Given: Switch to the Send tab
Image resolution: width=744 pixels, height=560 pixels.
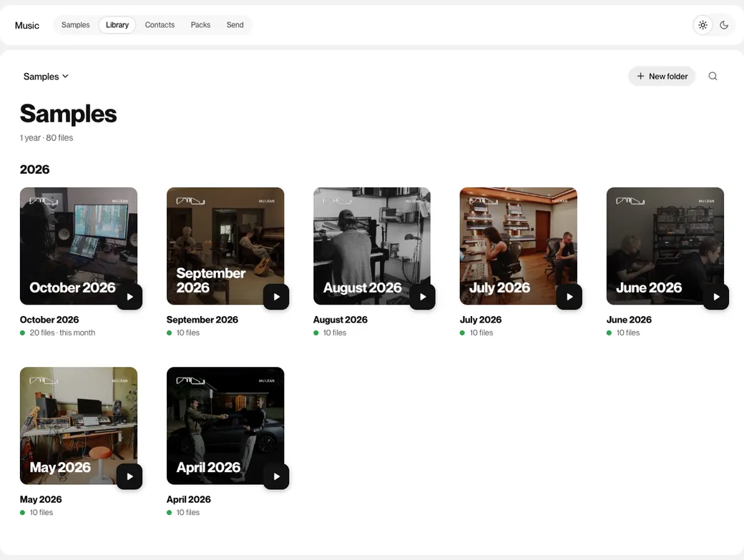Looking at the screenshot, I should coord(235,25).
